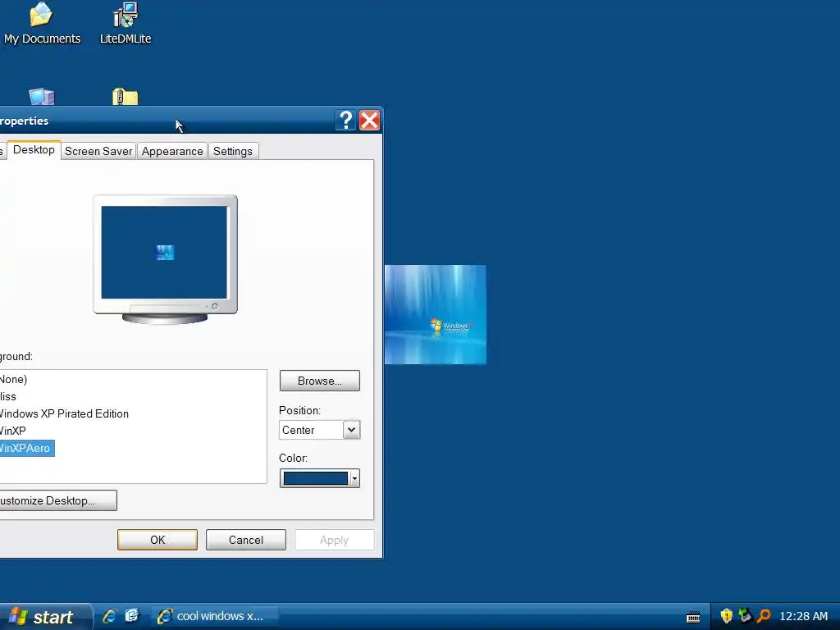Open the Color picker dropdown arrow
The image size is (840, 630).
pos(354,478)
